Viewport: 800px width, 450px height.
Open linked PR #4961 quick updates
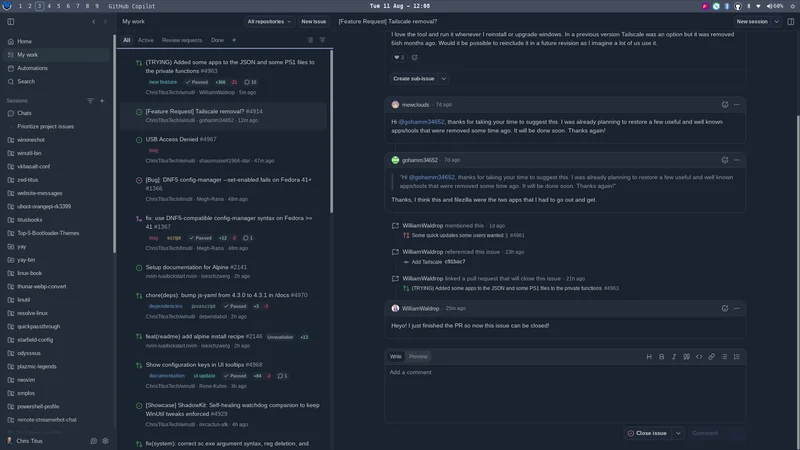coord(468,235)
